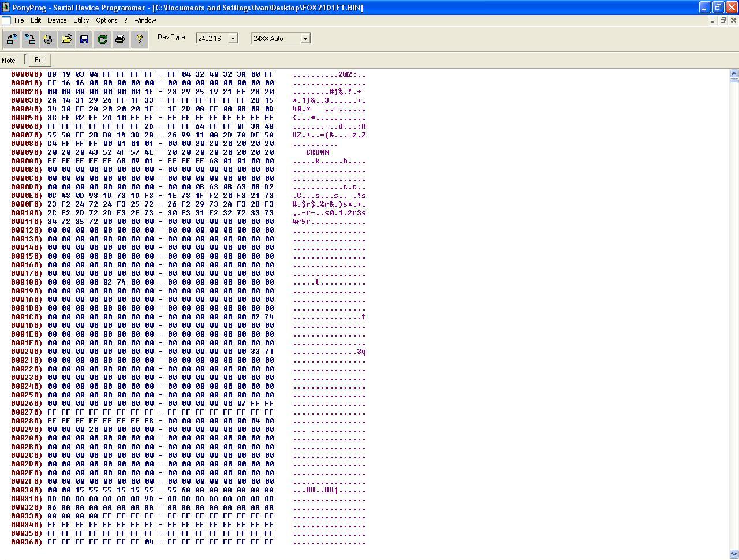739x560 pixels.
Task: Open the Utility menu
Action: 81,20
